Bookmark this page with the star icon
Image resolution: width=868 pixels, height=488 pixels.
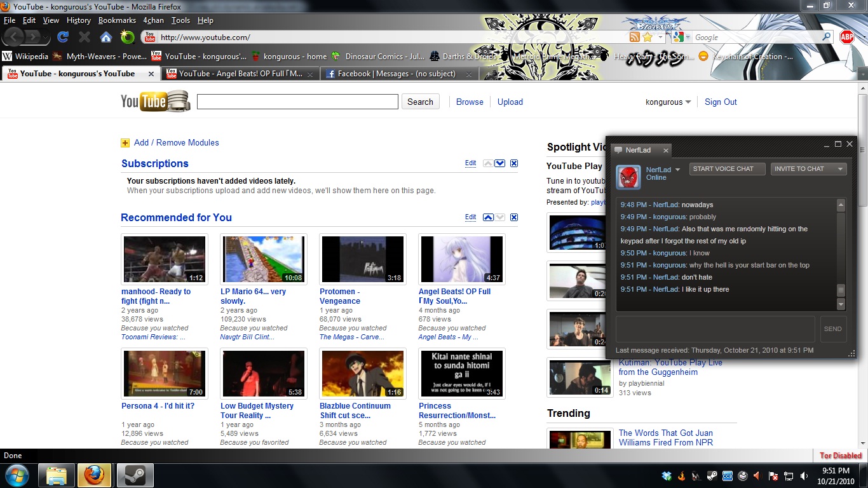tap(647, 37)
